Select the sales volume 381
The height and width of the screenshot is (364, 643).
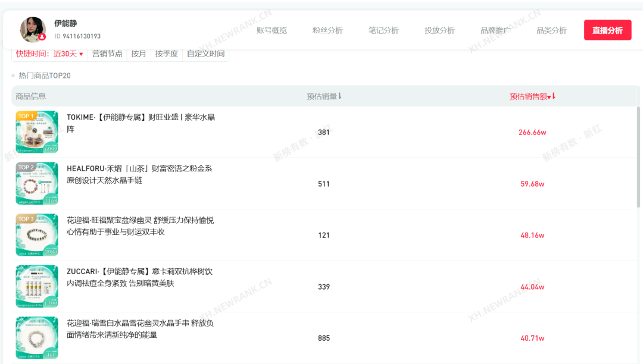(323, 132)
